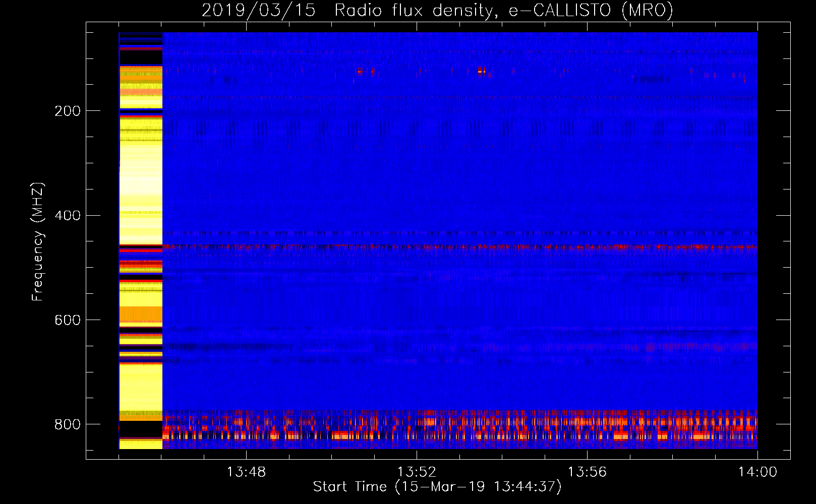Image resolution: width=816 pixels, height=504 pixels.
Task: Click the '13:48' time axis label
Action: point(246,472)
